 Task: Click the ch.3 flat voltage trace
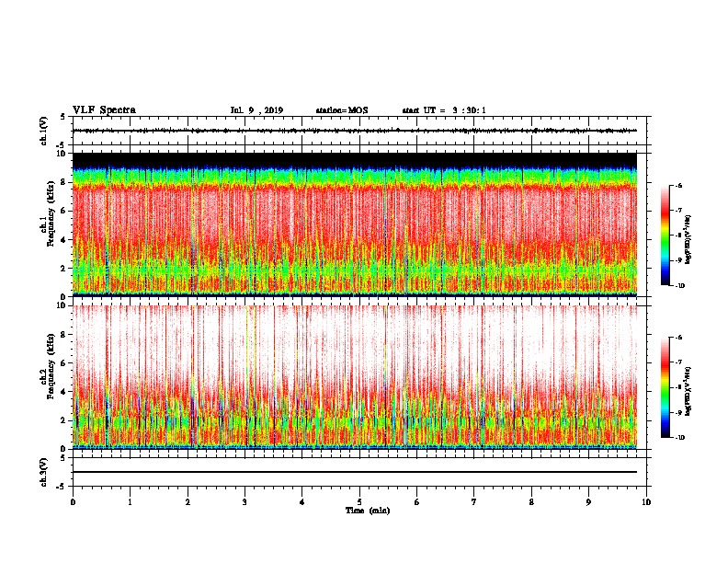point(355,472)
